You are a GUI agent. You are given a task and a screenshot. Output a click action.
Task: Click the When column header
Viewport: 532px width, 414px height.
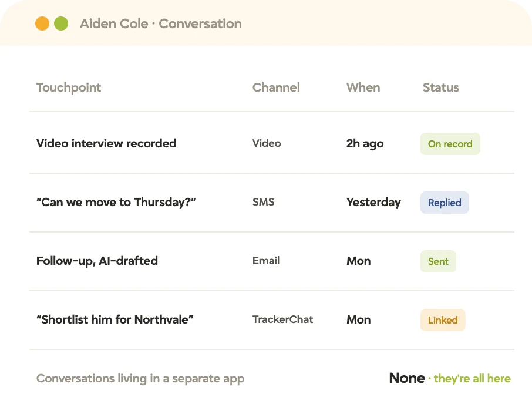[363, 87]
